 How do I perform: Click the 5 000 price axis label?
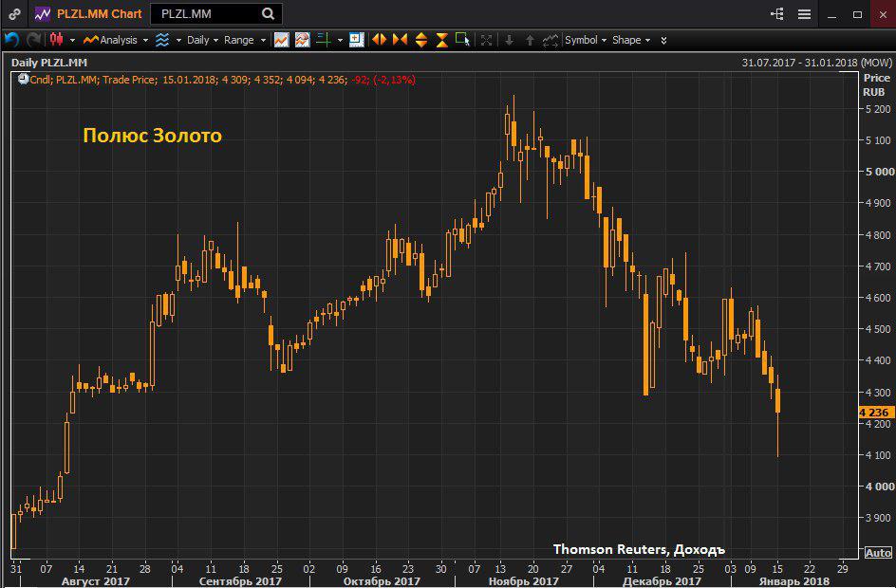[878, 172]
